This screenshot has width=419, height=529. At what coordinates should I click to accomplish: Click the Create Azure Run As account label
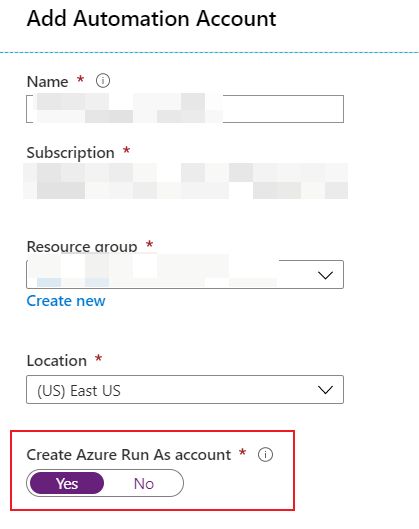(x=129, y=455)
